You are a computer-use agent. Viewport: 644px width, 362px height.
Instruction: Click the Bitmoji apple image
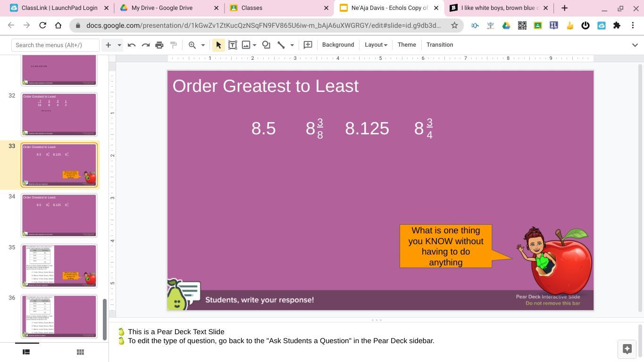click(x=555, y=260)
